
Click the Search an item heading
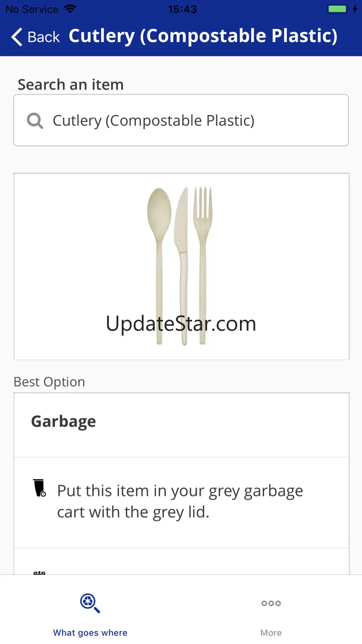(71, 85)
